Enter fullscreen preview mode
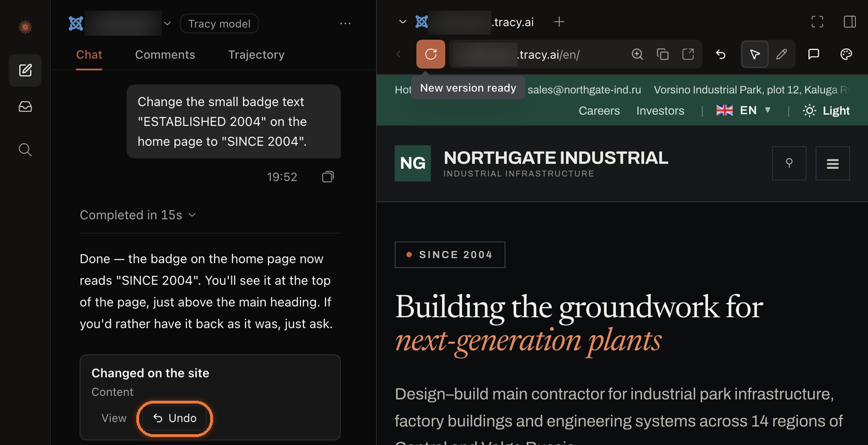 (x=817, y=22)
